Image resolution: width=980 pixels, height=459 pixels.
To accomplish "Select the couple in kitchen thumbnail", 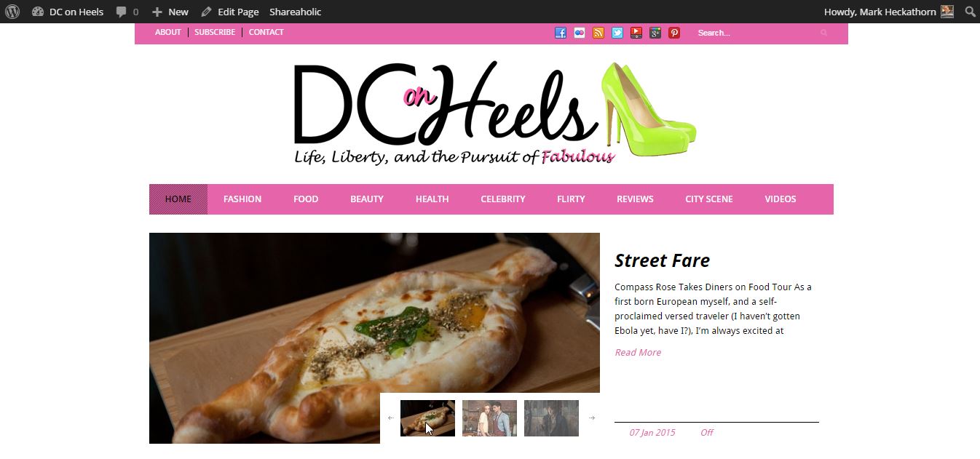I will [489, 418].
